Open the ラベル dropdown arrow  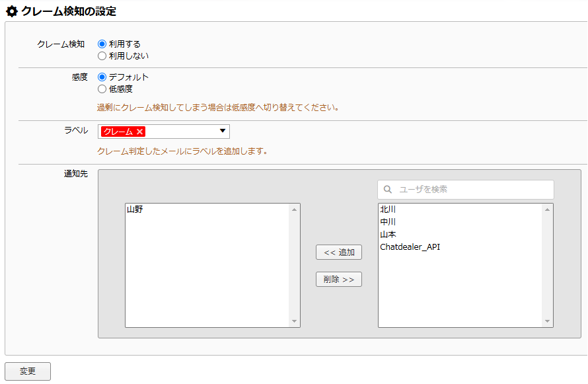(223, 131)
